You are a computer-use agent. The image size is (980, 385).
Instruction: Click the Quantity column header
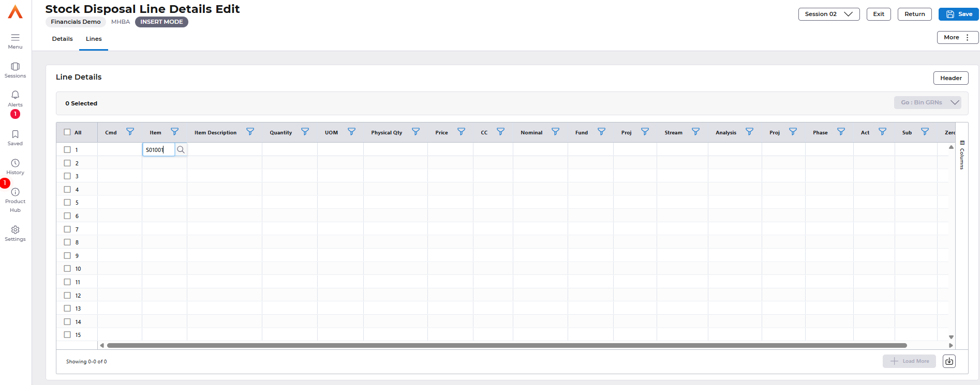pyautogui.click(x=281, y=133)
